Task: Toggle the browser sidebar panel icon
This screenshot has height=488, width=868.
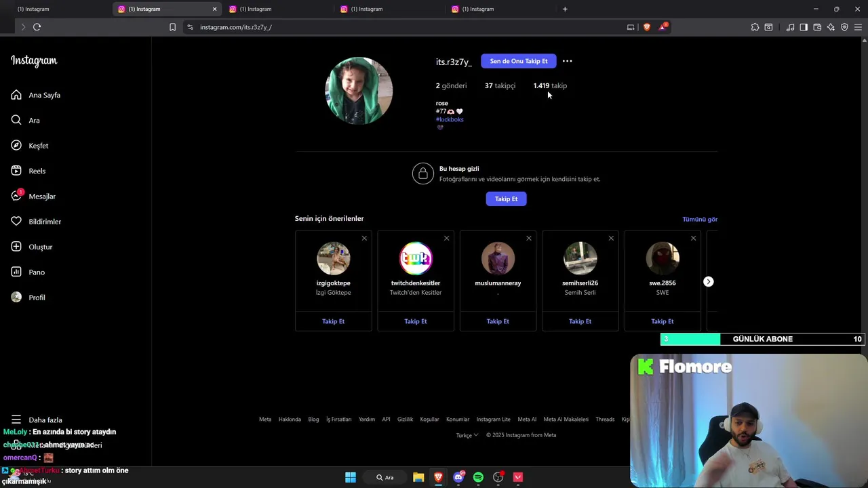Action: click(804, 27)
